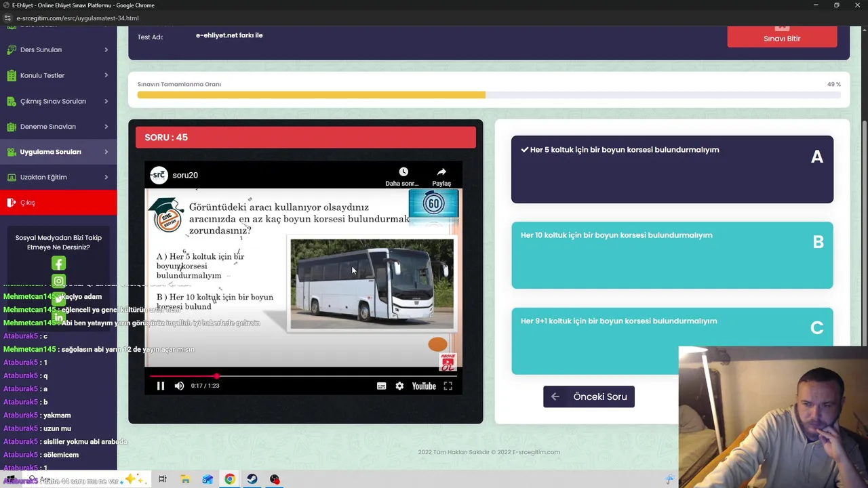Open the Çıkmış Sınav Soruları menu item
The height and width of the screenshot is (488, 868).
tap(58, 101)
